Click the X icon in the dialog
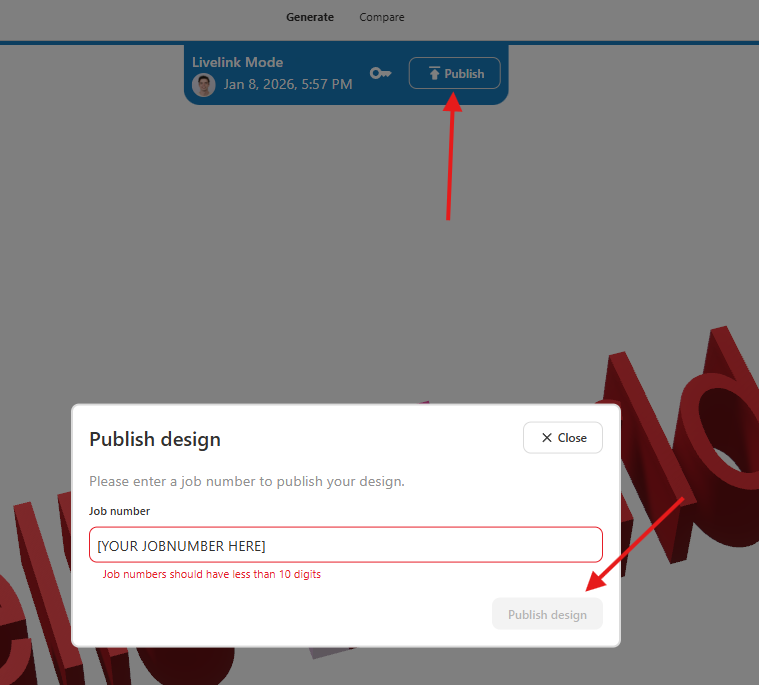 click(x=546, y=438)
